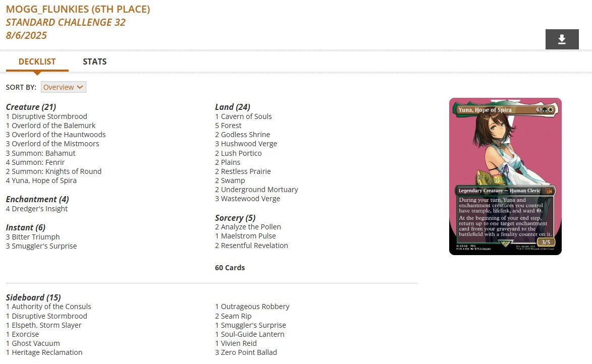Click the Summon: Fenrir card name
The width and height of the screenshot is (592, 364).
pos(38,162)
